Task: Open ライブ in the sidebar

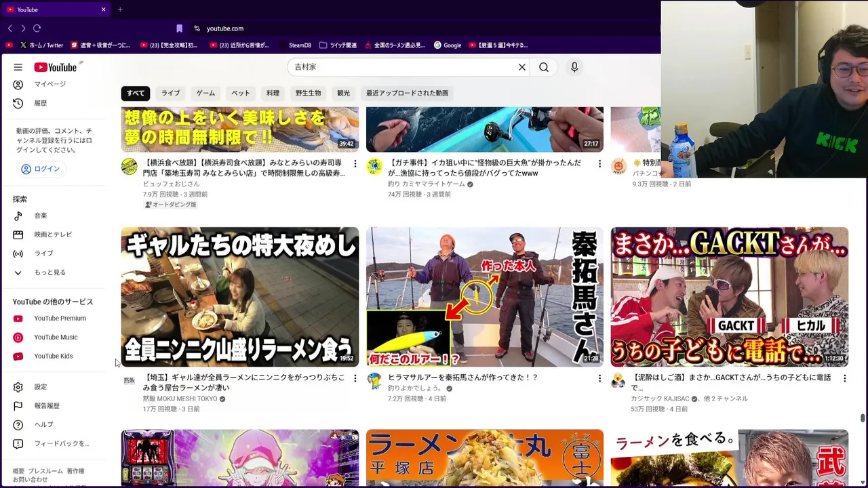Action: point(43,253)
